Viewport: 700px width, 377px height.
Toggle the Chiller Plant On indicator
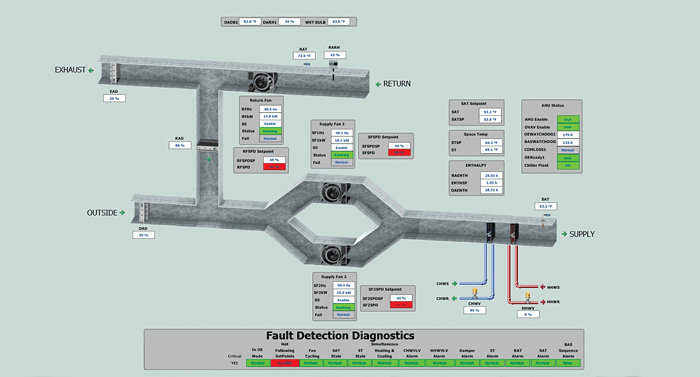pos(568,165)
